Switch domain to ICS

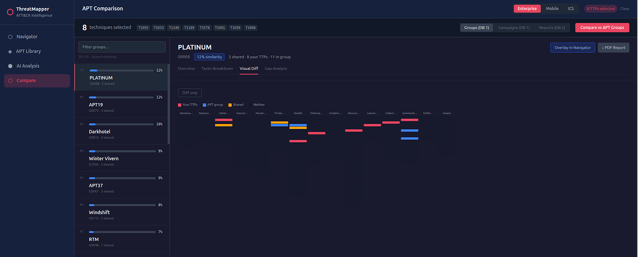[x=570, y=9]
